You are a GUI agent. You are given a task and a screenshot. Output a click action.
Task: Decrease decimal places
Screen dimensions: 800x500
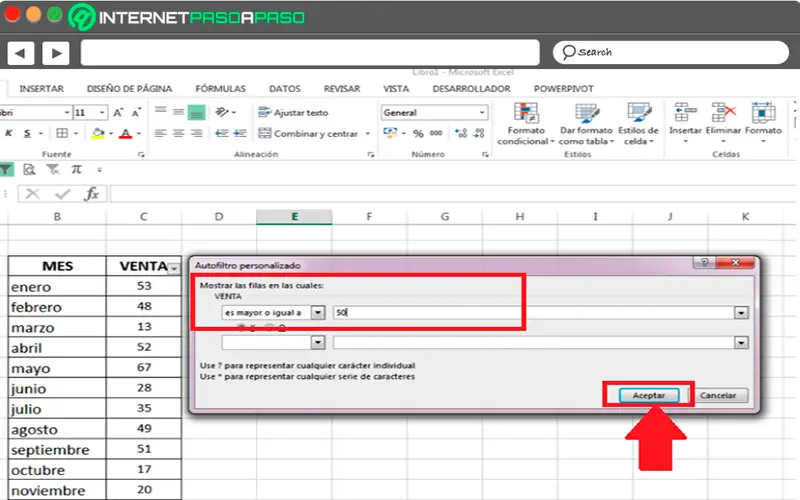(479, 133)
